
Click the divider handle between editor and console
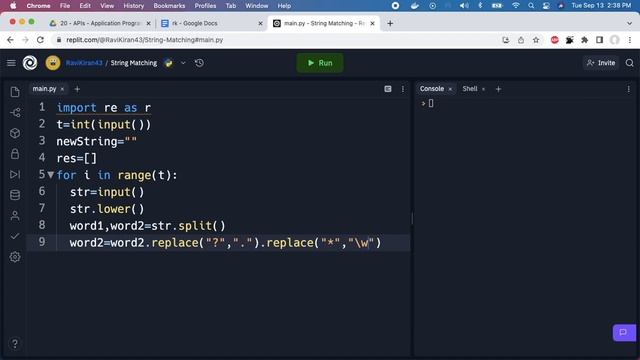coord(412,218)
